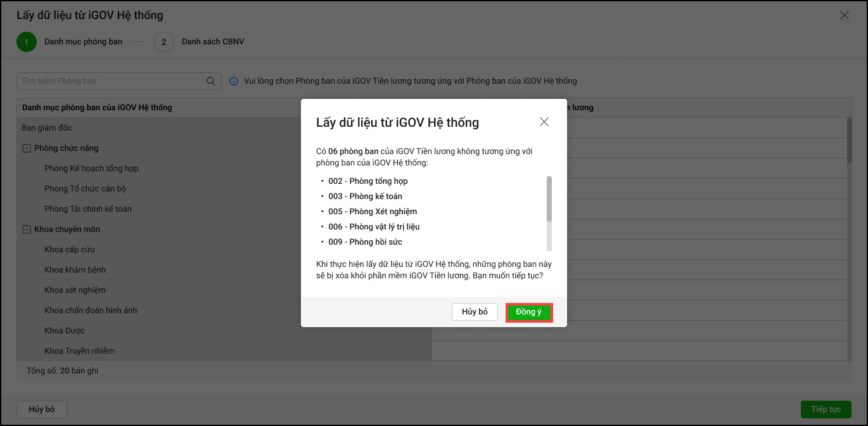The height and width of the screenshot is (426, 868).
Task: Close the main iGOV window
Action: point(844,15)
